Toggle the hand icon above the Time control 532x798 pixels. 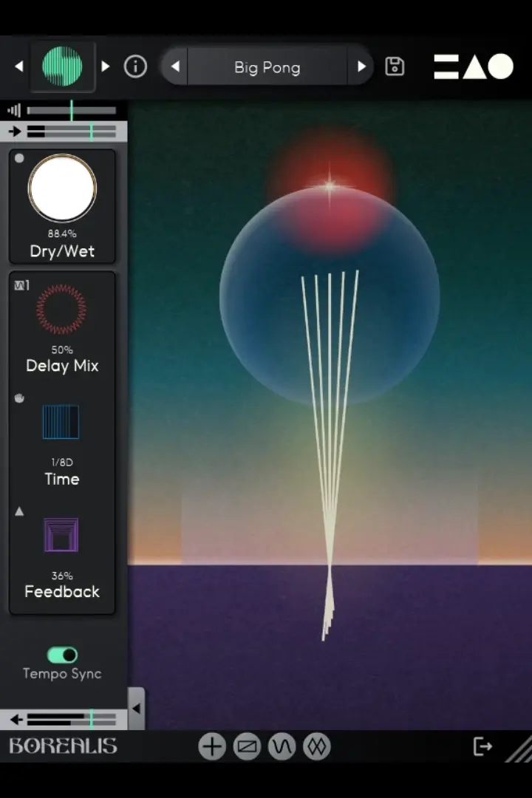[19, 398]
